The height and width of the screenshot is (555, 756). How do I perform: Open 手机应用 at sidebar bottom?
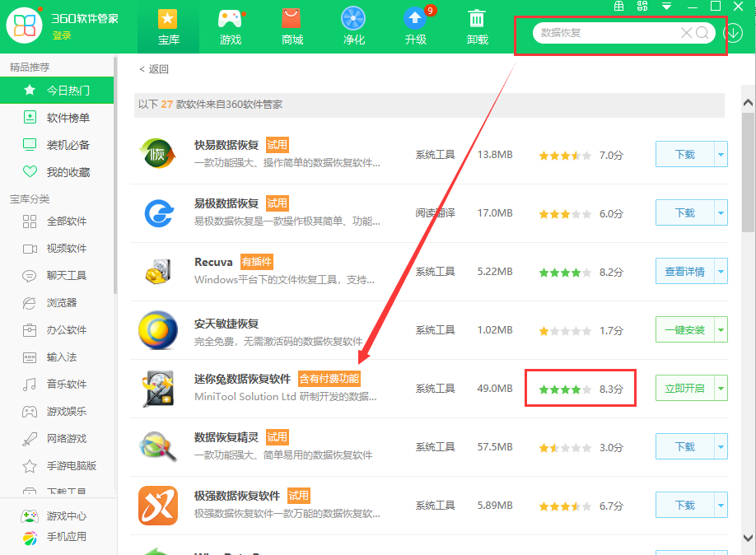(x=54, y=537)
